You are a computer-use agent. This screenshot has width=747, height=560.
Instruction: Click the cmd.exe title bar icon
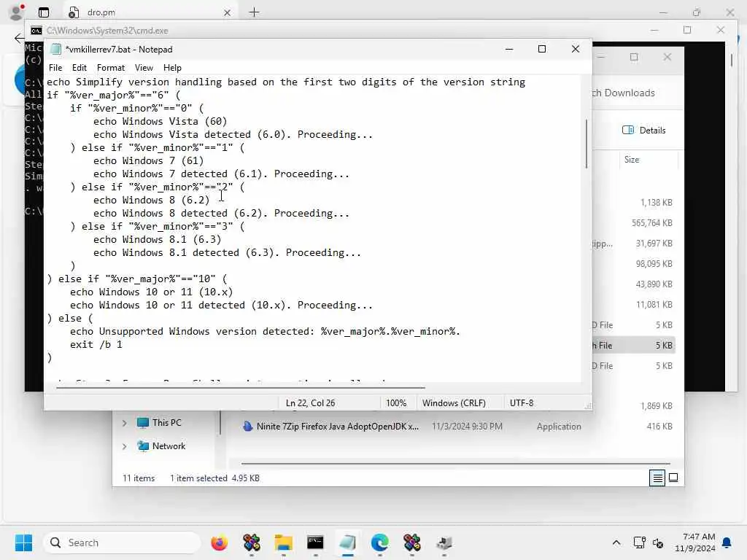point(36,31)
